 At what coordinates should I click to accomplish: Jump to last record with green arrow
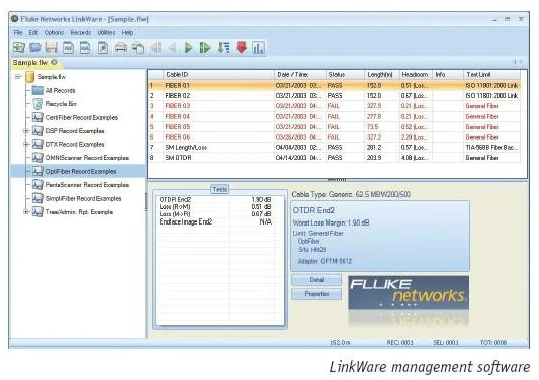pos(205,47)
